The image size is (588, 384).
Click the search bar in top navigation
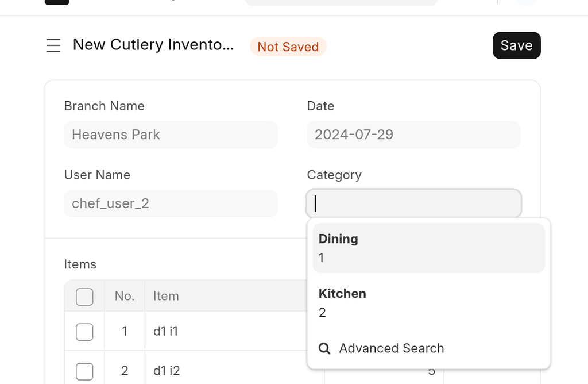pyautogui.click(x=341, y=2)
